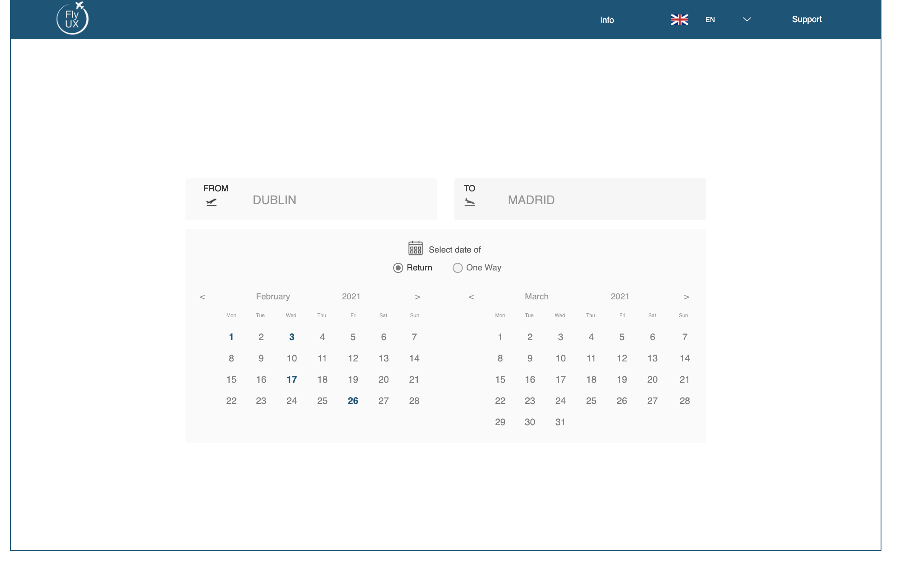Viewport: 924px width, 580px height.
Task: Click the TO field containing MADRID
Action: (580, 199)
